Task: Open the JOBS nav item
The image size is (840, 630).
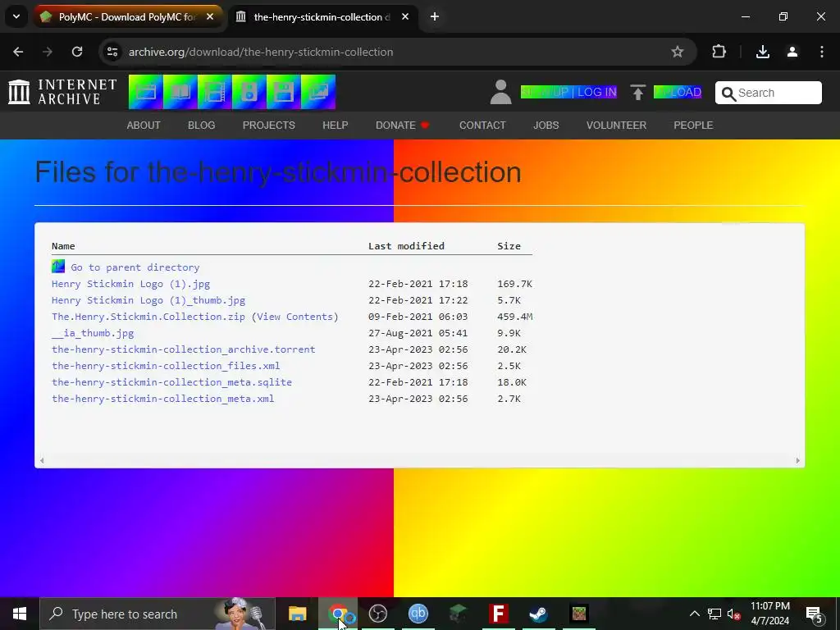Action: point(546,126)
